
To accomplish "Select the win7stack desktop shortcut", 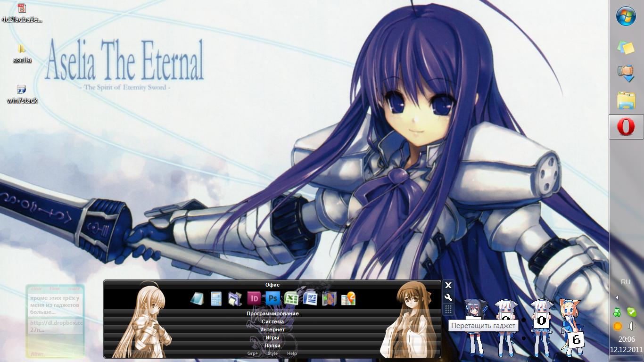I will 22,94.
